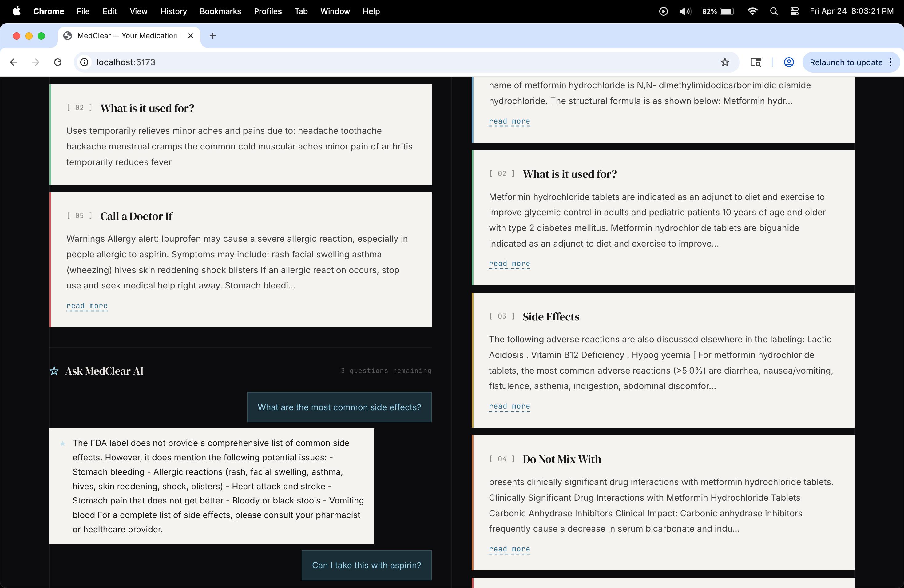Click read more under metformin What is it used for

[509, 264]
